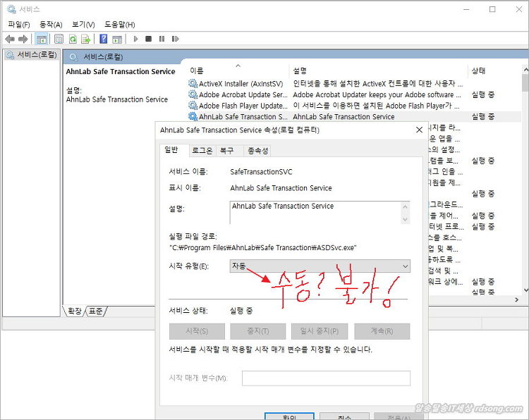The image size is (529, 420).
Task: Click the Export List toolbar icon
Action: point(85,39)
